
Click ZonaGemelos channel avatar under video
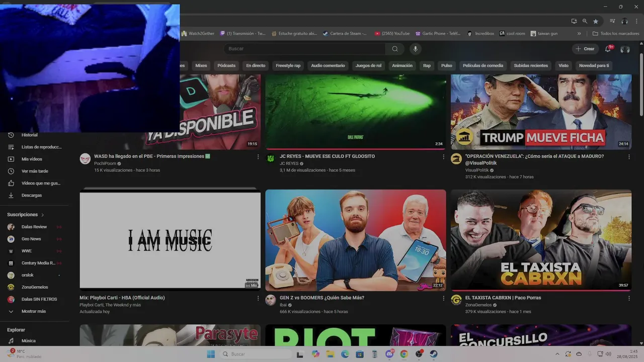(456, 300)
